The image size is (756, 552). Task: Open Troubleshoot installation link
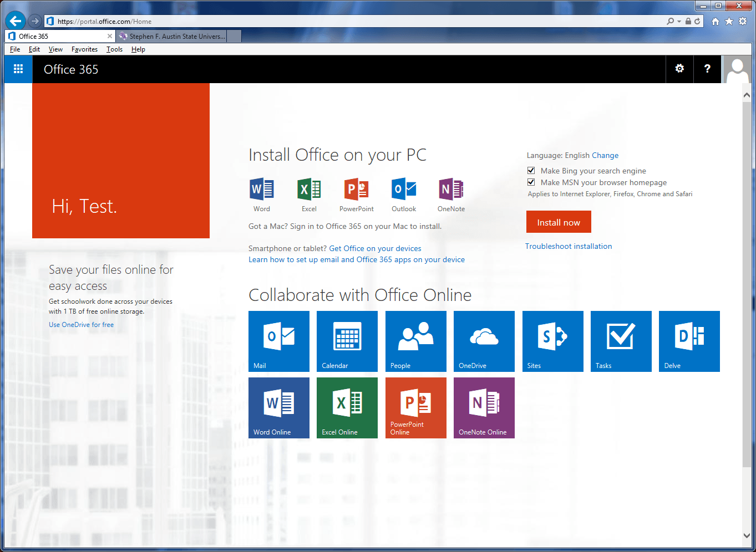click(569, 246)
